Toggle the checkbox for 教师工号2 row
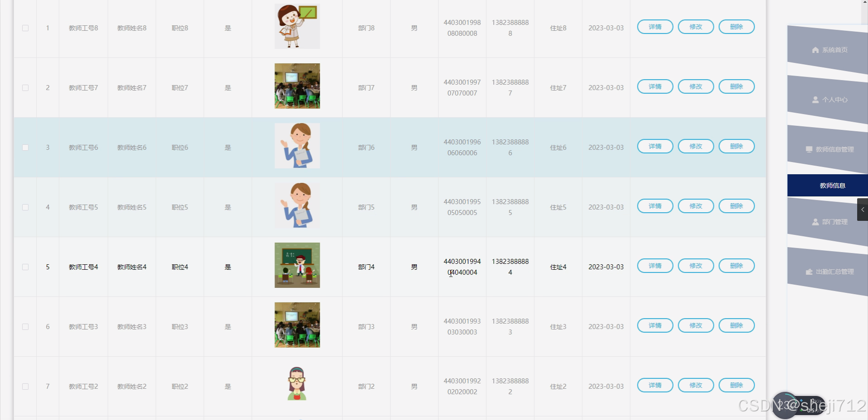 point(25,387)
